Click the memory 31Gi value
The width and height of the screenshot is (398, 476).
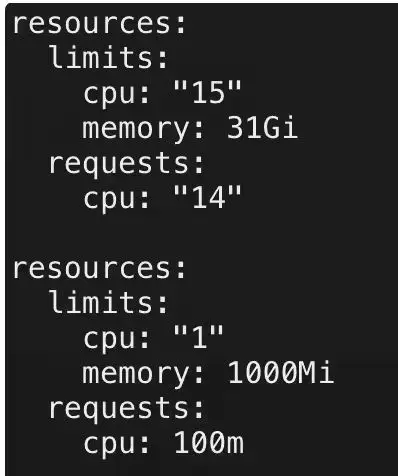coord(262,128)
